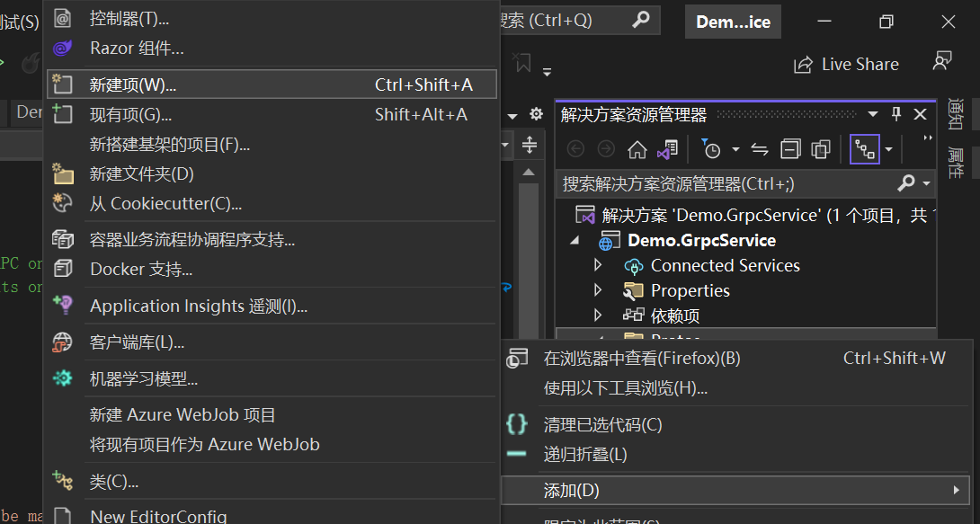This screenshot has height=524, width=980.
Task: Choose 新建文件夹(D) entry
Action: (x=272, y=173)
